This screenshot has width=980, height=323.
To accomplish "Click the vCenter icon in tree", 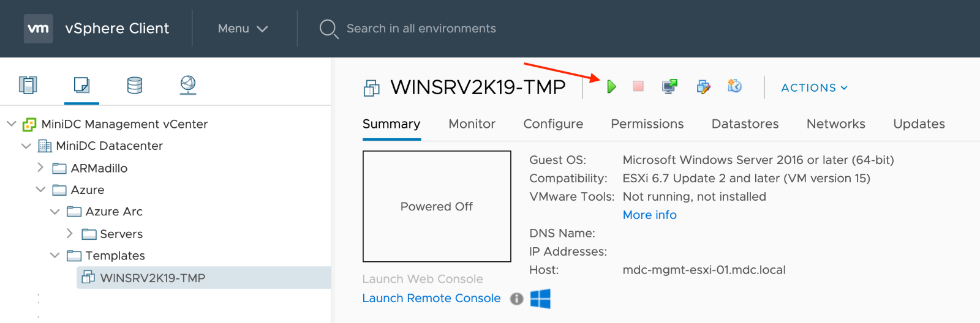I will click(29, 124).
